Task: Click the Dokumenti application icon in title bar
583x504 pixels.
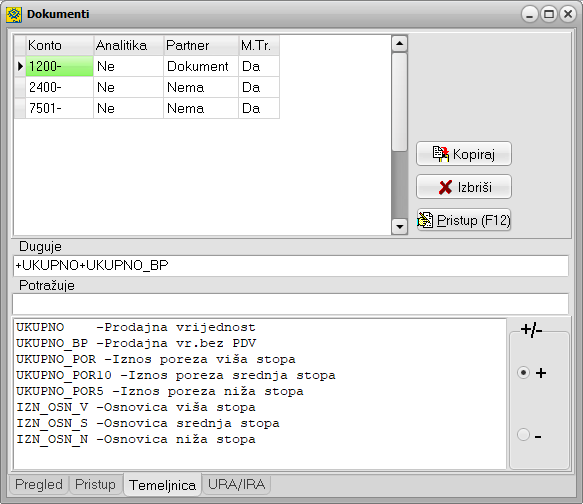Action: point(14,14)
